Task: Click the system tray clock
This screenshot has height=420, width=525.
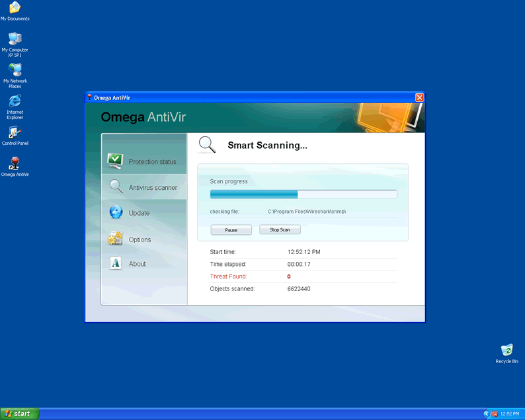Action: tap(510, 414)
